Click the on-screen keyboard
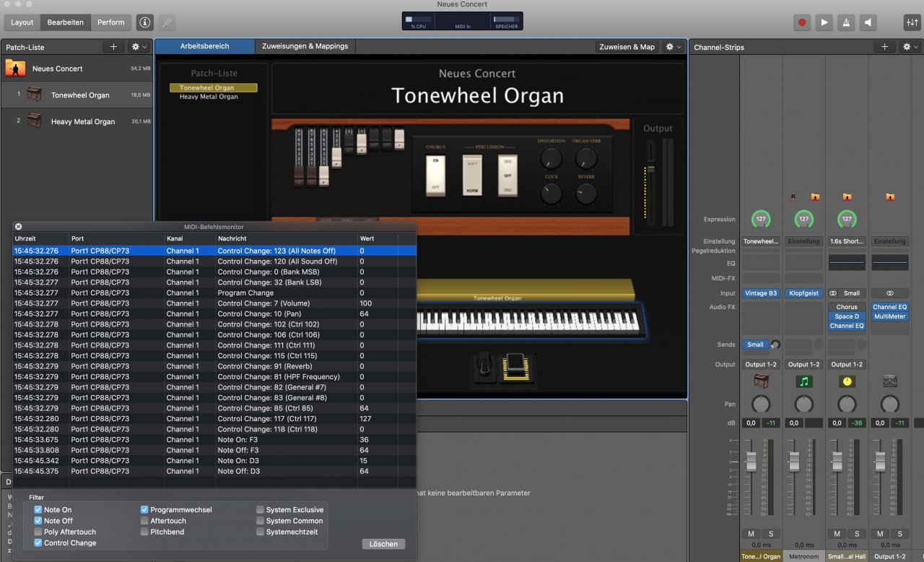Image resolution: width=924 pixels, height=562 pixels. 528,321
